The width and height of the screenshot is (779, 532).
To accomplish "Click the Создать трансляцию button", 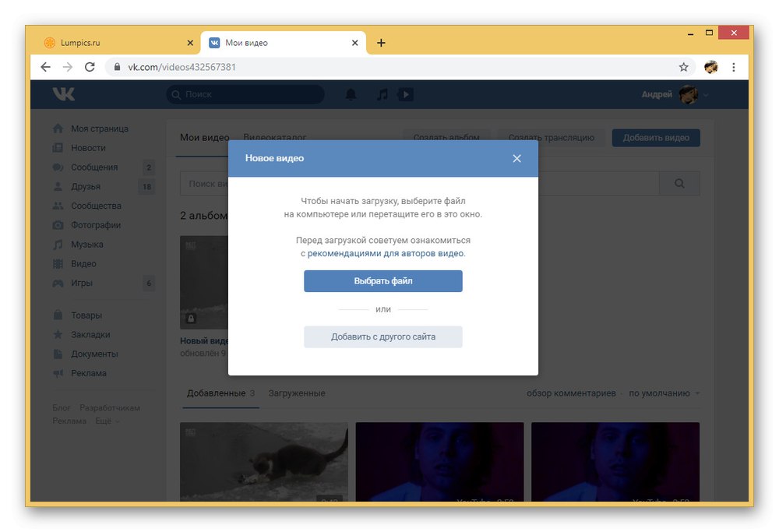I will tap(551, 138).
